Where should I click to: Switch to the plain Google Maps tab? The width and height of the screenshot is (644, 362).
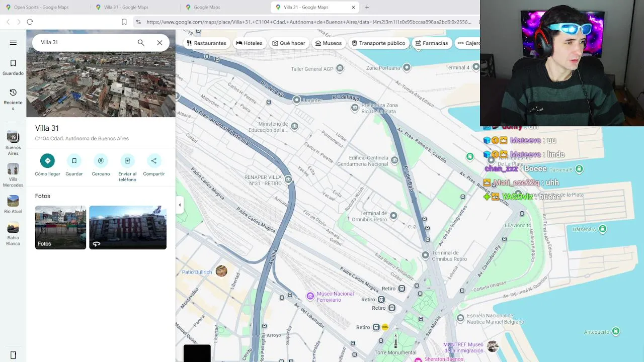click(207, 8)
